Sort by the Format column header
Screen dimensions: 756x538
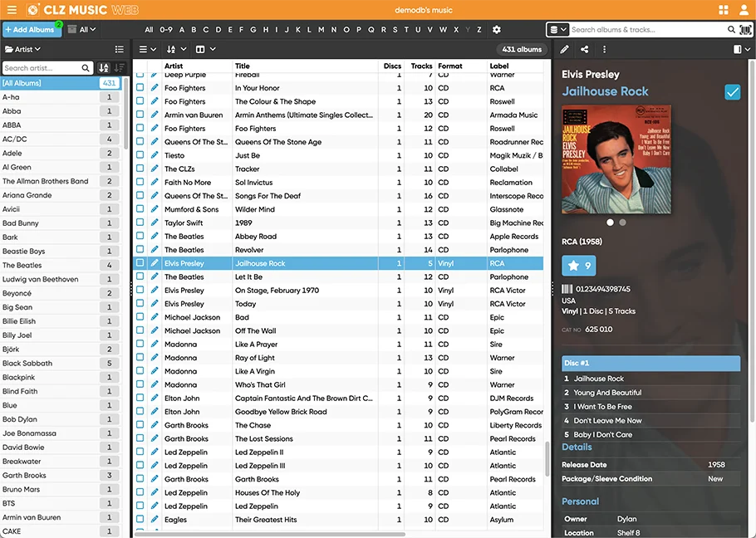point(449,66)
